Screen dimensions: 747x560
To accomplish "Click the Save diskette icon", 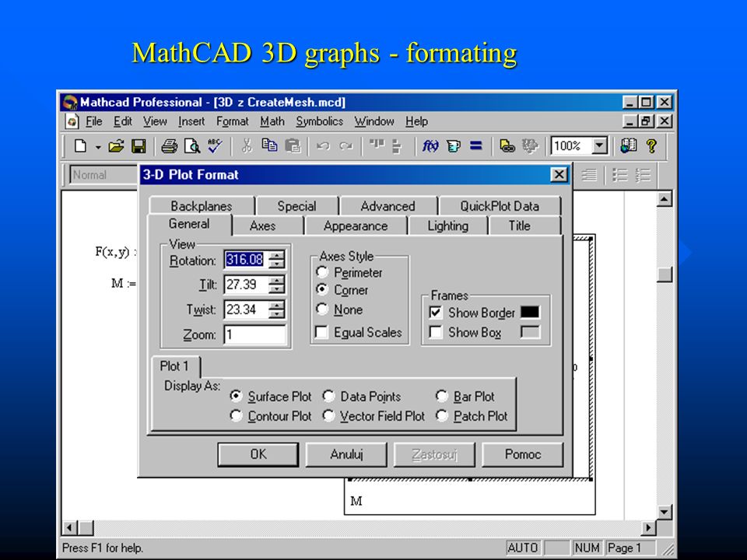I will (x=139, y=145).
